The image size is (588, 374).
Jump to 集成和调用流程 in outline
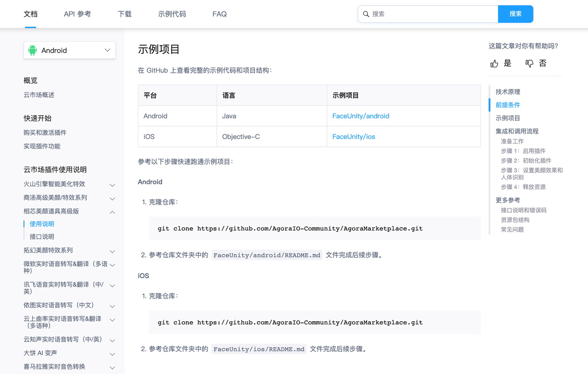point(517,131)
